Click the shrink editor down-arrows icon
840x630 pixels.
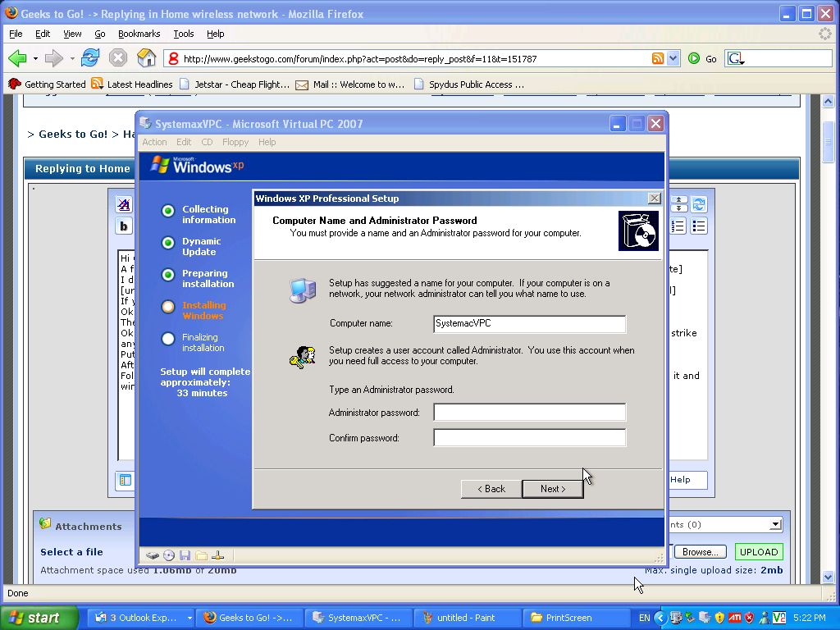(678, 208)
